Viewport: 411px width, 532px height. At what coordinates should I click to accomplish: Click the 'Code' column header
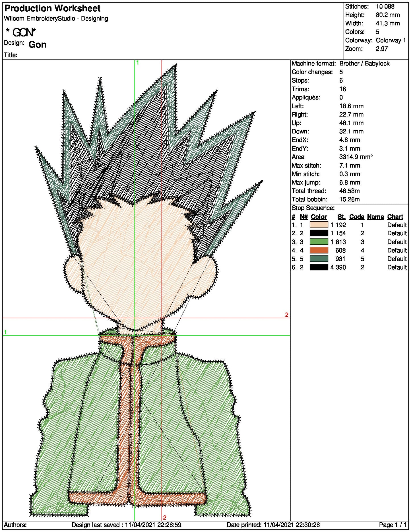click(x=357, y=217)
